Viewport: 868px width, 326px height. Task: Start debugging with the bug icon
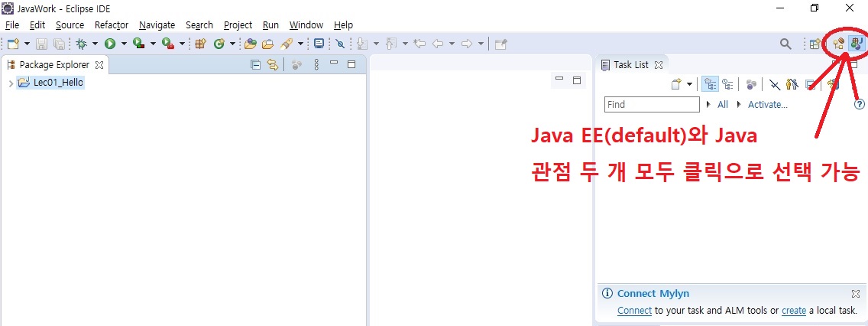81,44
